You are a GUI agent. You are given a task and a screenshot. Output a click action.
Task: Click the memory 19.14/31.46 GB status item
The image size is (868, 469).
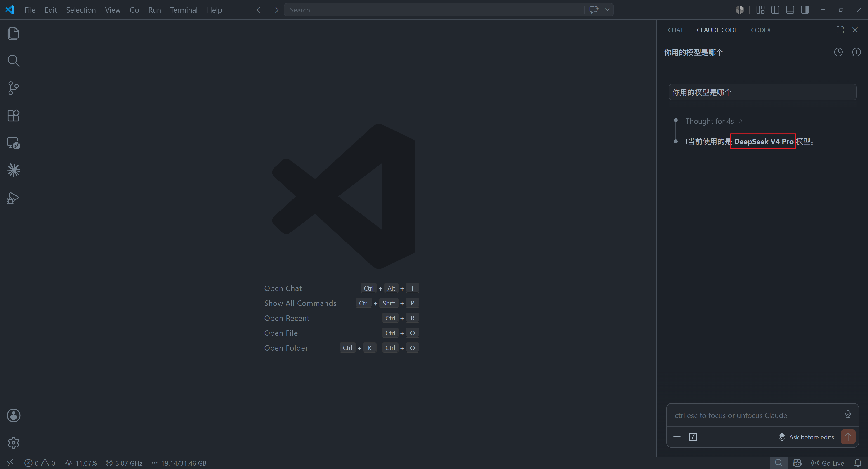[x=179, y=463]
